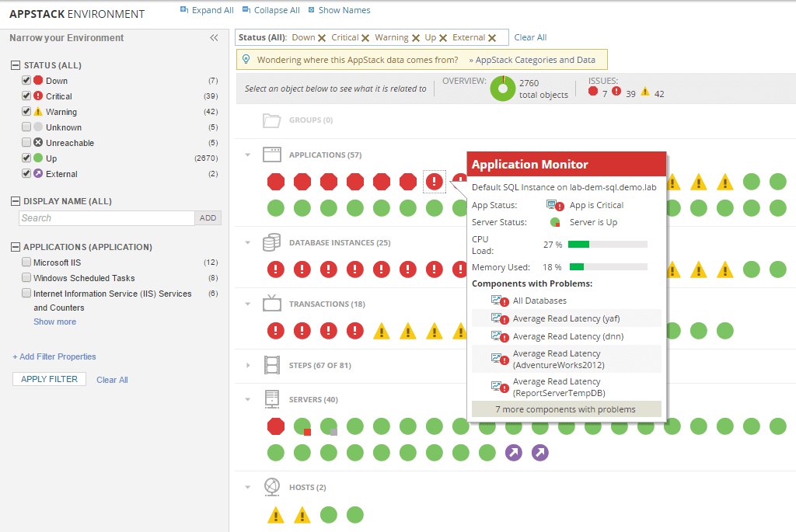The image size is (796, 532).
Task: Collapse the APPLICATIONS (57) row
Action: [x=248, y=155]
